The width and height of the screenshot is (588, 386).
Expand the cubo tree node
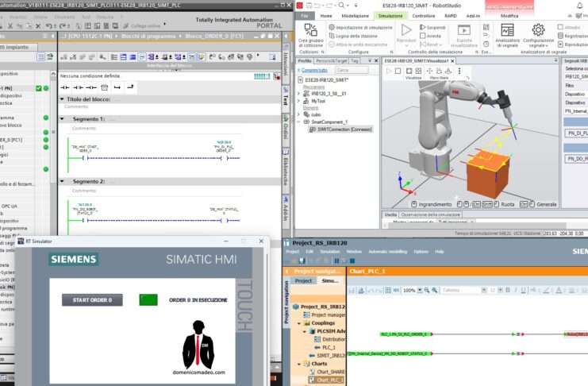click(299, 114)
